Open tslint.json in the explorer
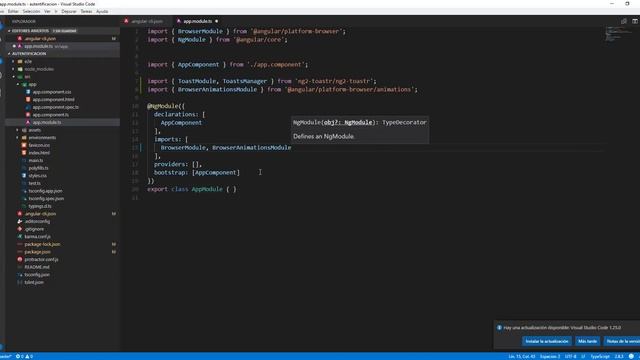 (33, 282)
